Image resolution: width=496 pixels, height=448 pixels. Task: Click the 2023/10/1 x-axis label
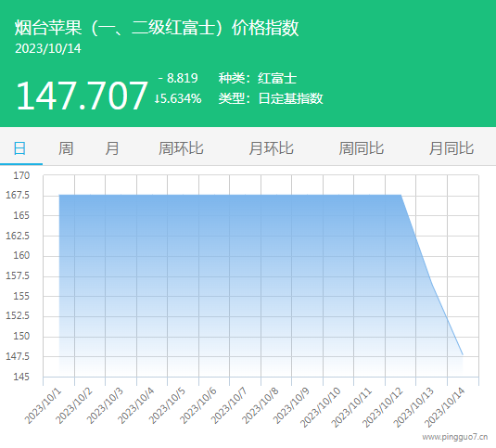point(43,406)
